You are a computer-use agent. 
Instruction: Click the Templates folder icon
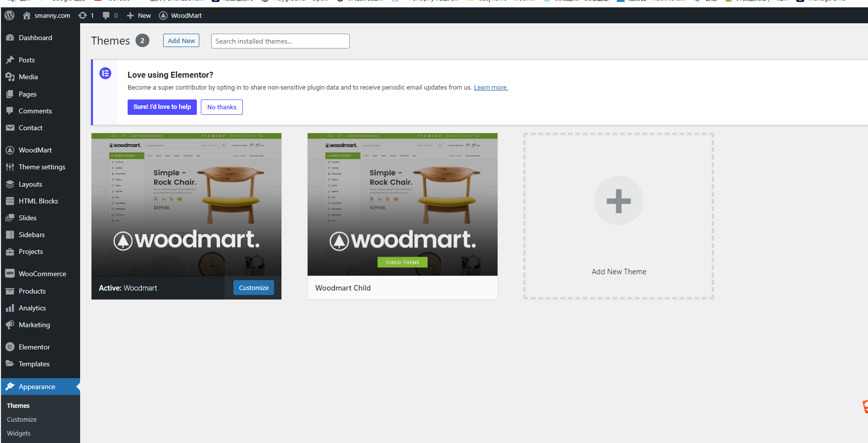tap(10, 364)
